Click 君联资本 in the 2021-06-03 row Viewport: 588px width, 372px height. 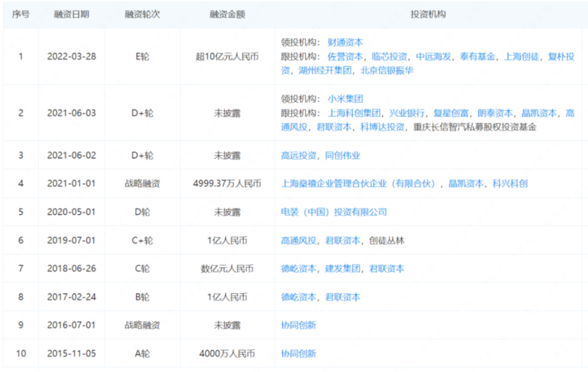tap(334, 127)
